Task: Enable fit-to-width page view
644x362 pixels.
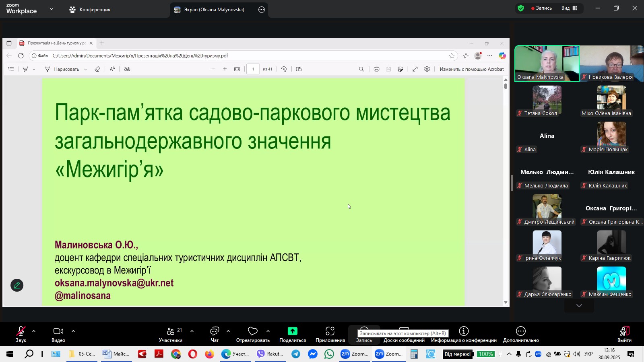Action: 237,69
